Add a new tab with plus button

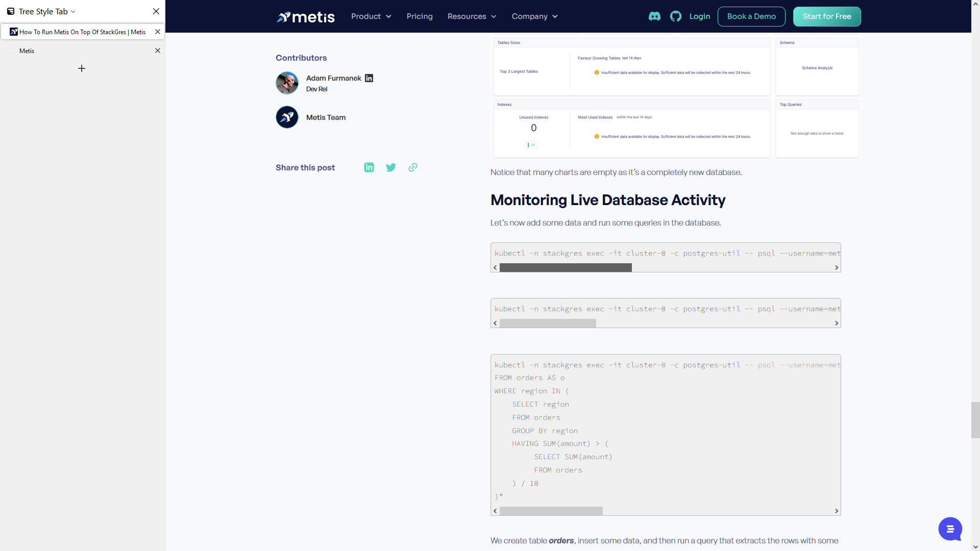82,68
